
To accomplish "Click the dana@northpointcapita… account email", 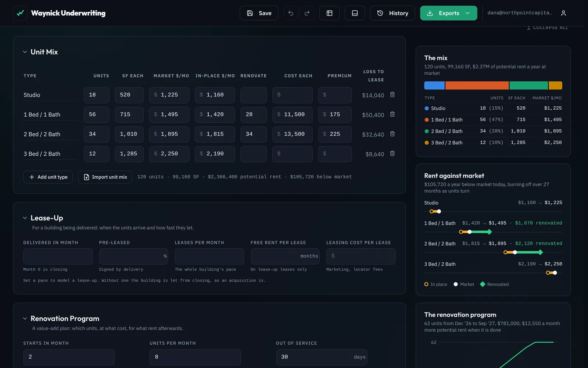I will pos(520,13).
